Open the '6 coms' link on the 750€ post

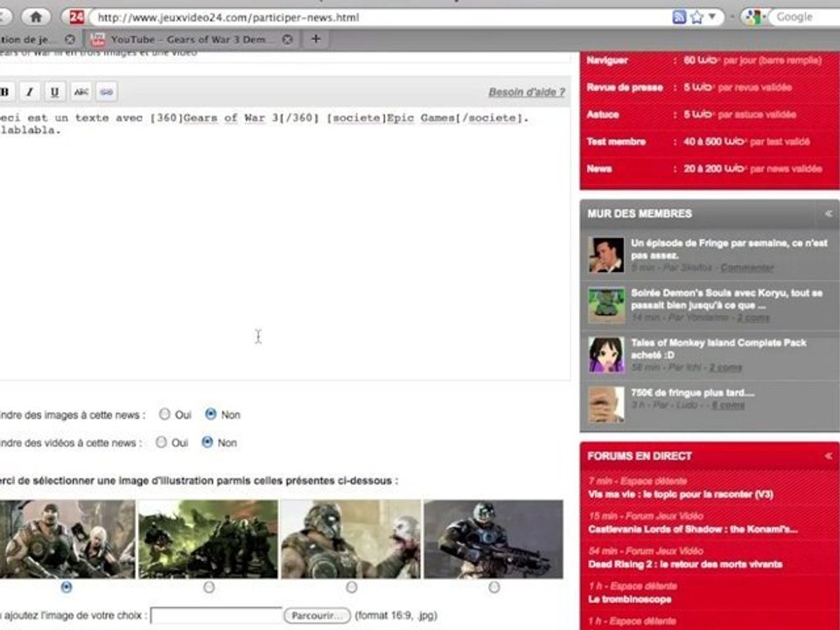coord(728,405)
